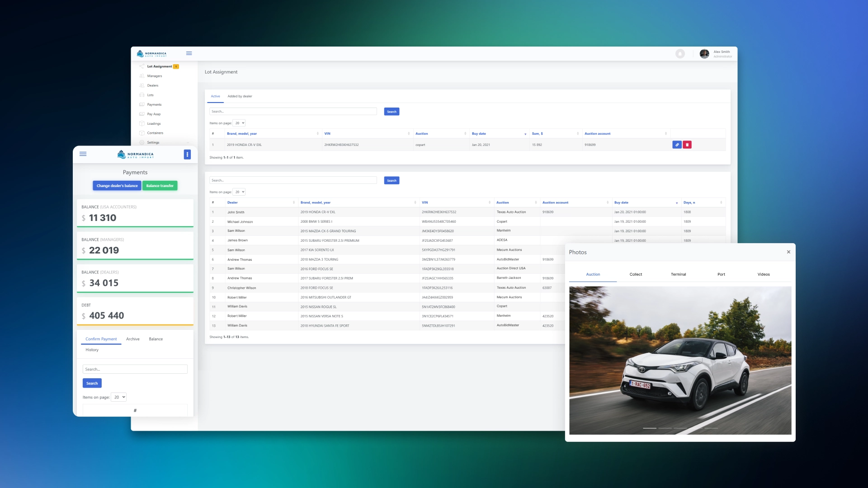Image resolution: width=868 pixels, height=488 pixels.
Task: Open the Archive tab in Payments
Action: [132, 339]
